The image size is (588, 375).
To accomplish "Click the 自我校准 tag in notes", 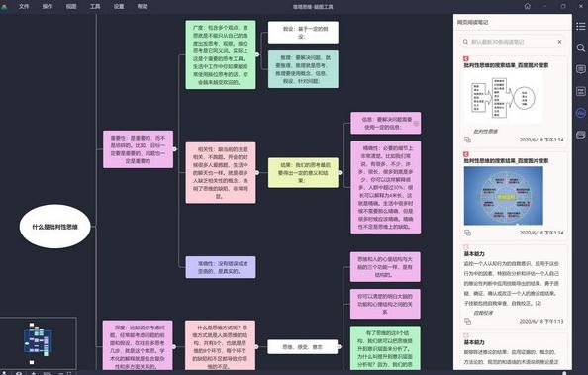I will click(483, 313).
